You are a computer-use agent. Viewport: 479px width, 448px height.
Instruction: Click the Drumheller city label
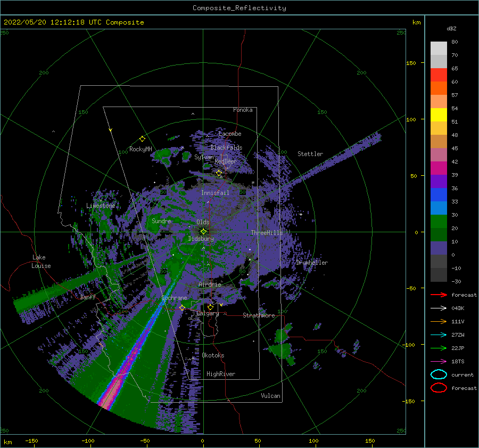[312, 263]
